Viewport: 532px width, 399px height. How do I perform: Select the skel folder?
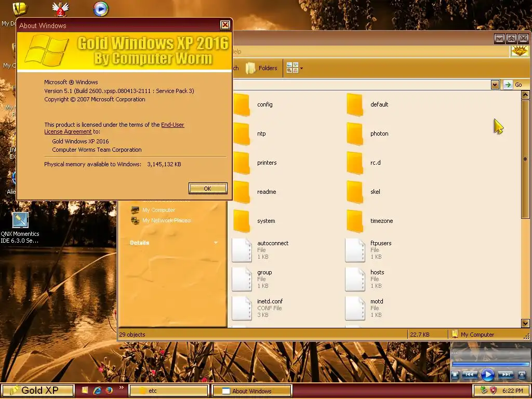pos(363,192)
